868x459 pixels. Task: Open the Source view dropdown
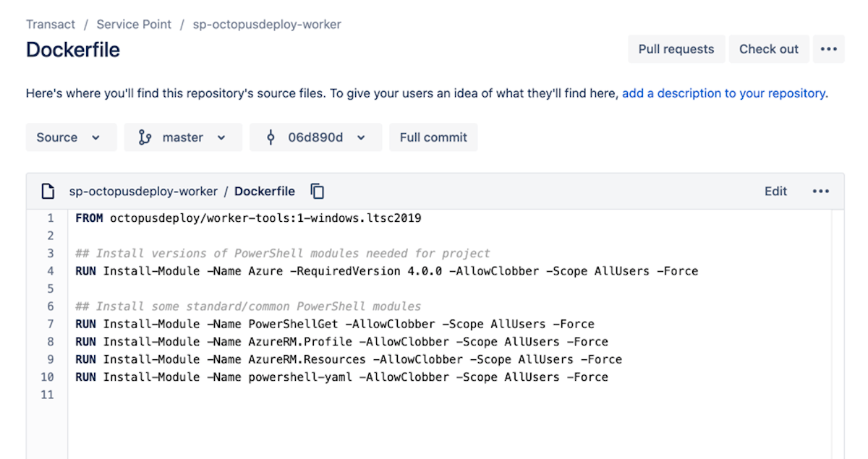point(71,137)
